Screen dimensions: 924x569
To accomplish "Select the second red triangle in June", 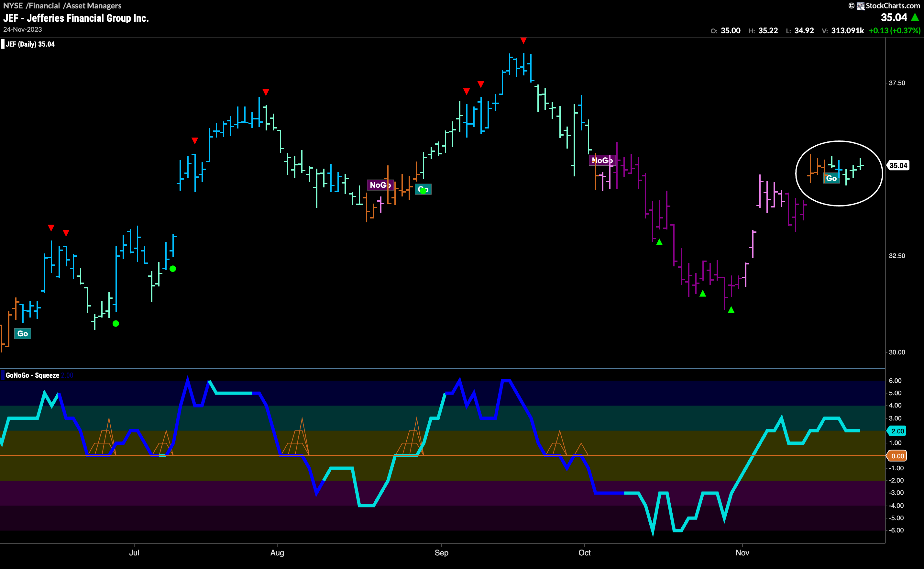I will tap(66, 233).
